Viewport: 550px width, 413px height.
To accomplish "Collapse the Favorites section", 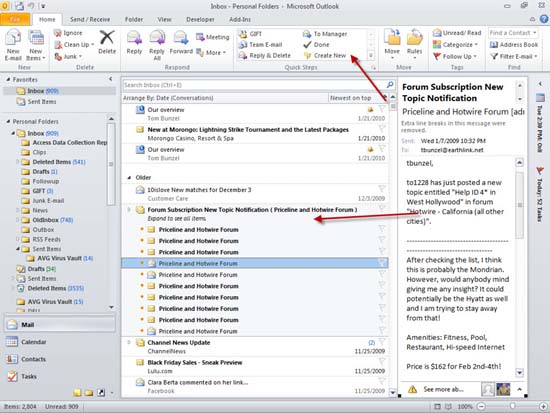I will click(8, 80).
